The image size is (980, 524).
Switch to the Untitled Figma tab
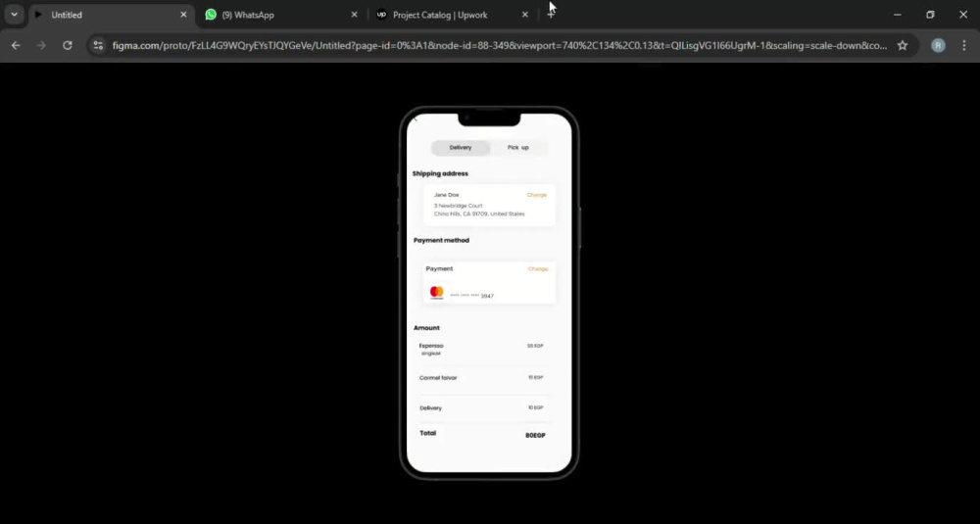click(x=113, y=15)
